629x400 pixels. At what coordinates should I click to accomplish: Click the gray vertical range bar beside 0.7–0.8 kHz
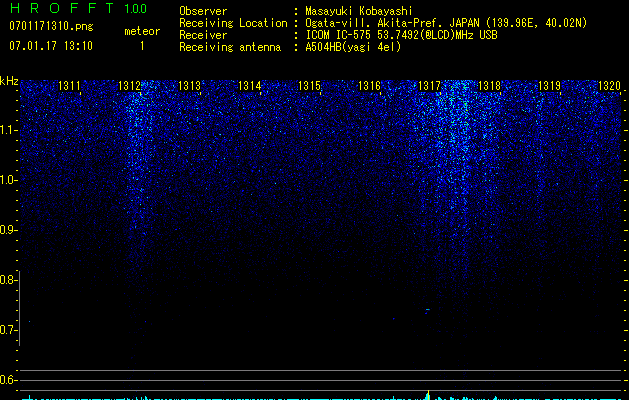tap(19, 308)
